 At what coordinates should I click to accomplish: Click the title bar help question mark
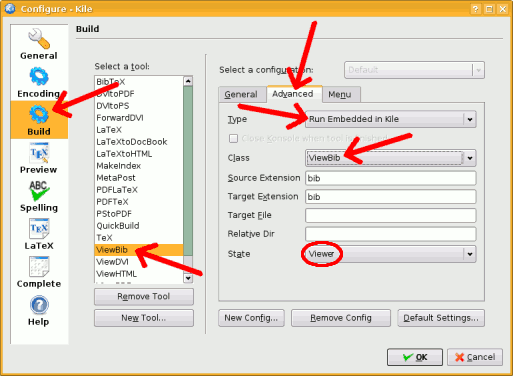point(475,9)
